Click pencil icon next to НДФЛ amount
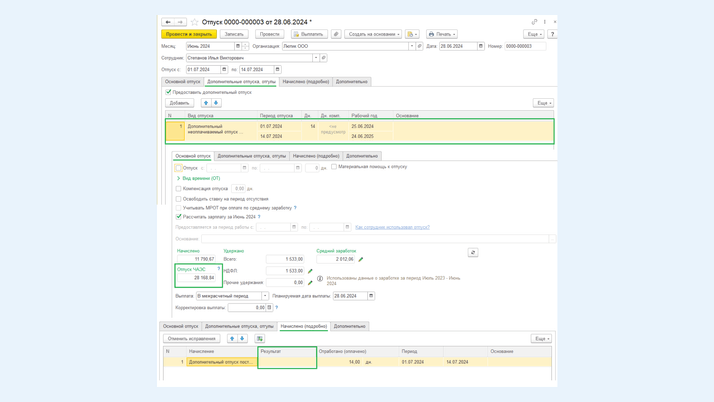714x402 pixels. pyautogui.click(x=310, y=271)
